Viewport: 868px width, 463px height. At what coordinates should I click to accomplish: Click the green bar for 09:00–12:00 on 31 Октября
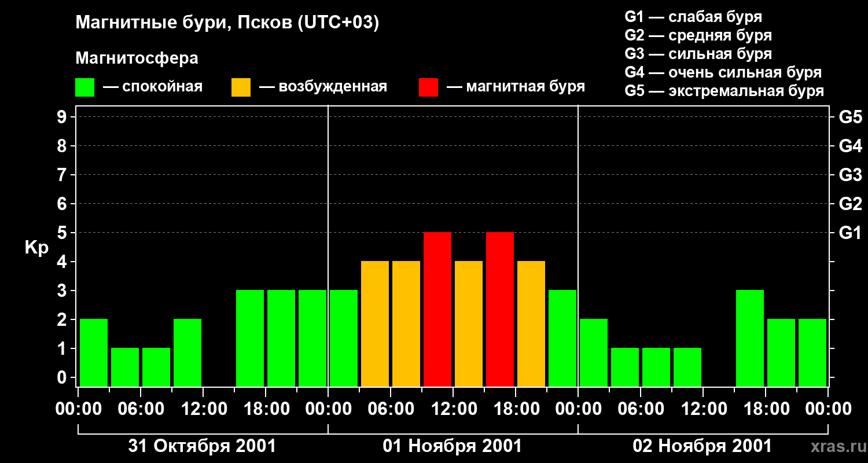[x=187, y=352]
